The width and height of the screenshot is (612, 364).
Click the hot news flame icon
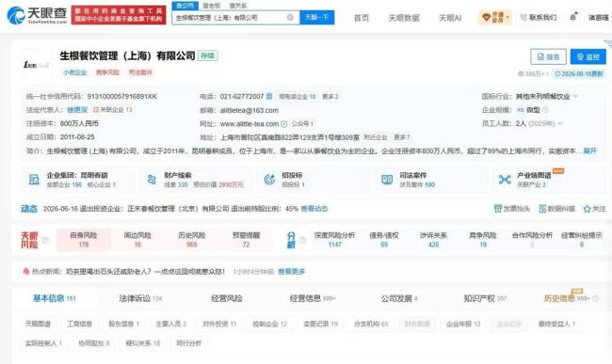coord(26,271)
